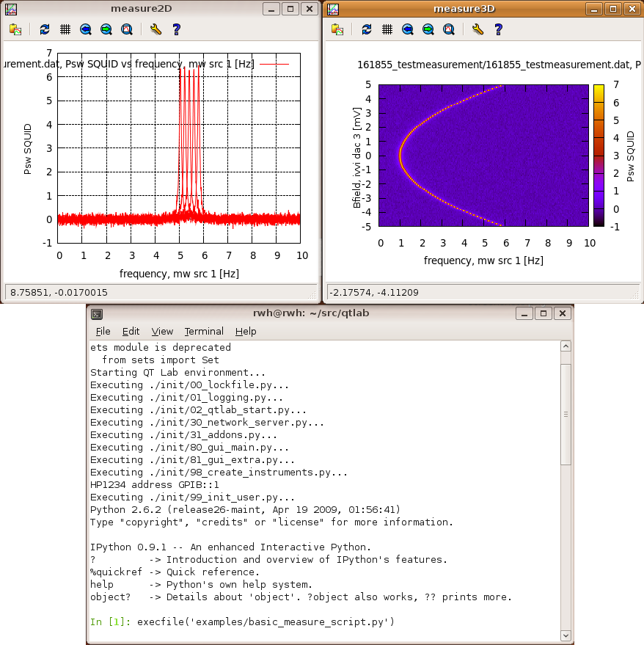
Task: Click 'Executing ./init/00_lockfile.py...' line
Action: pyautogui.click(x=189, y=385)
